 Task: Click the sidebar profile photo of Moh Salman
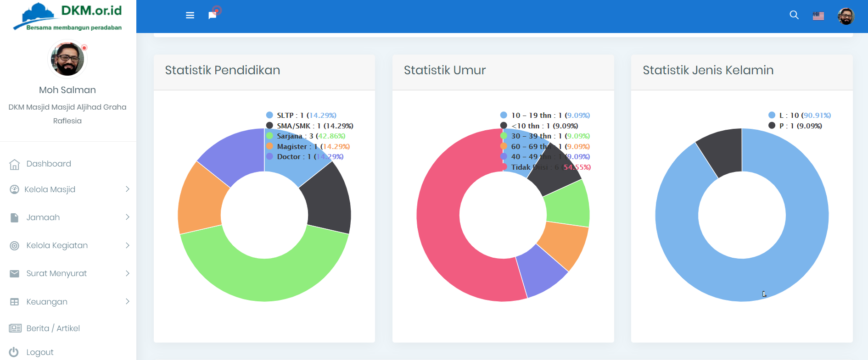tap(67, 59)
